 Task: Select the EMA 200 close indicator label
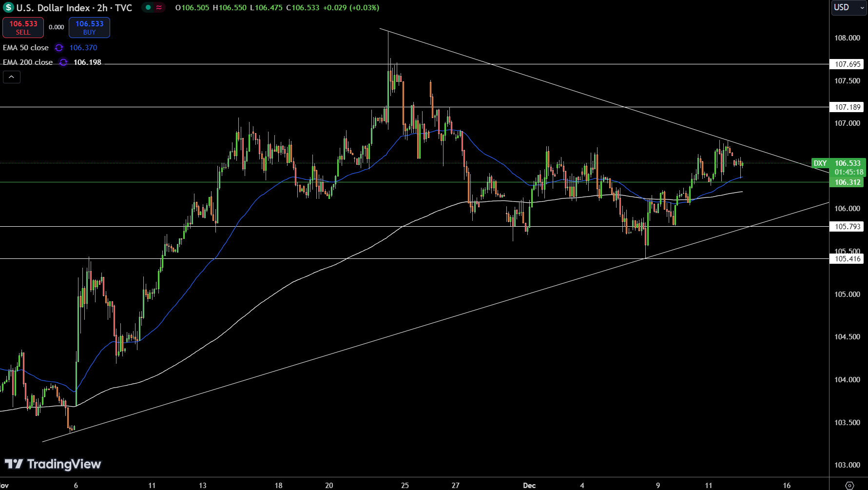[28, 62]
